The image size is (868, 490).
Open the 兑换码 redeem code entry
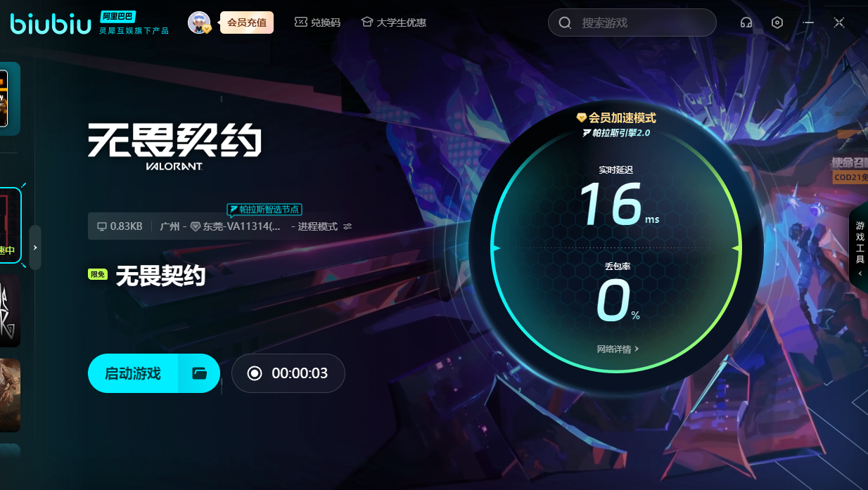coord(317,22)
